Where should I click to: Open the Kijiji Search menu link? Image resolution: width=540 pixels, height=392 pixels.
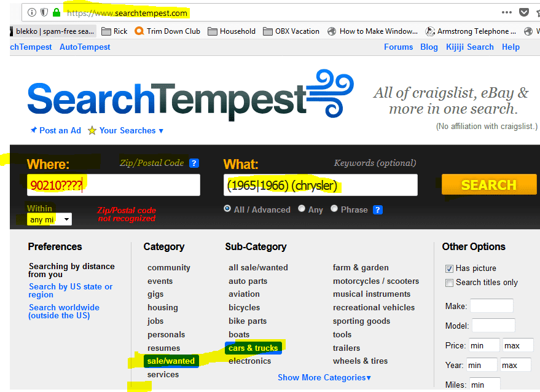[470, 47]
